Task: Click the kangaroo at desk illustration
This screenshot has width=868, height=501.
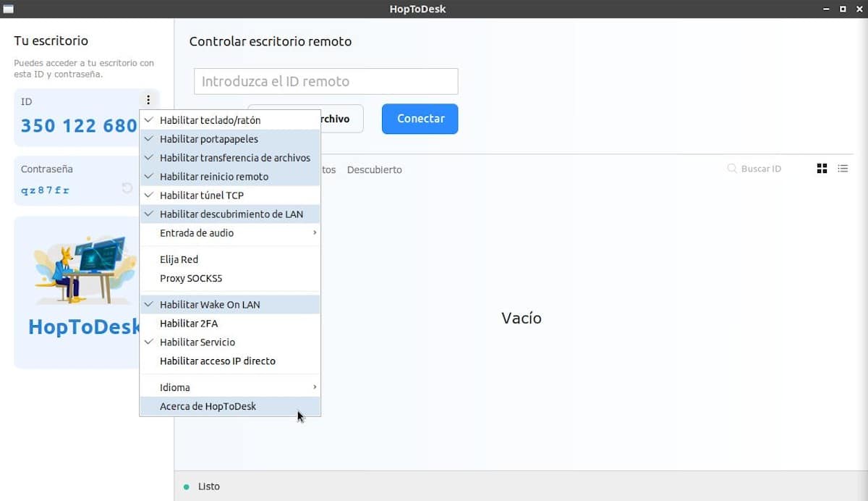Action: [x=85, y=269]
